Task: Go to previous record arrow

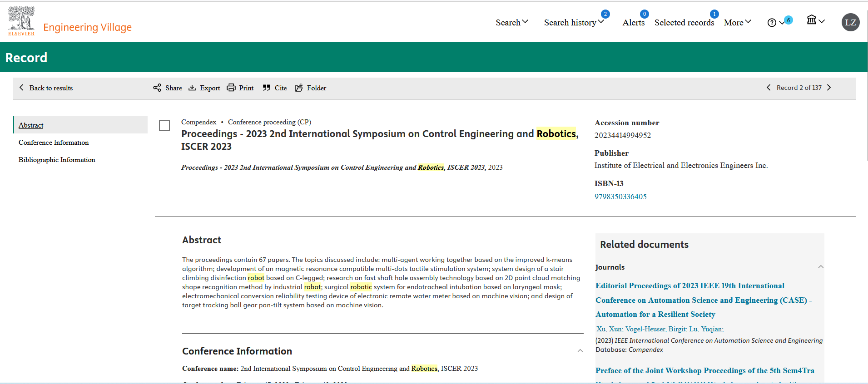Action: click(x=769, y=88)
